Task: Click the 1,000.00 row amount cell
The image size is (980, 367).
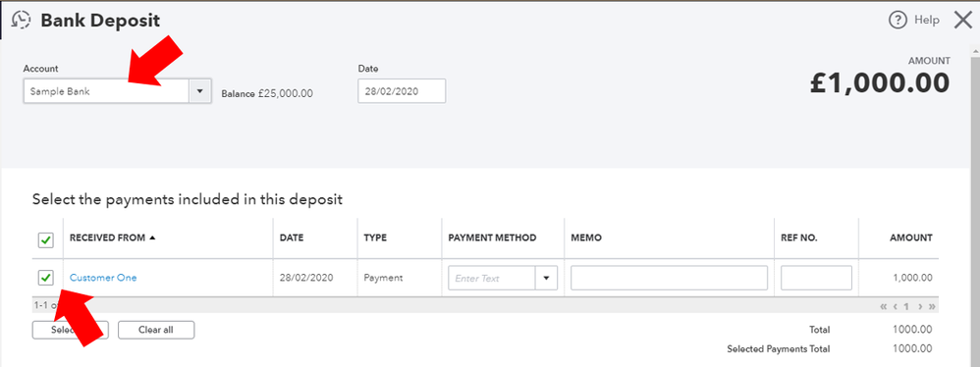Action: click(x=912, y=278)
